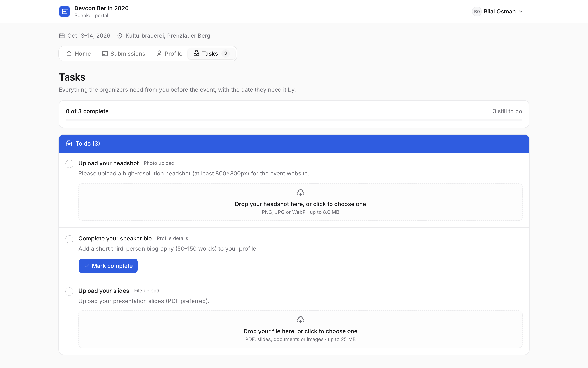The width and height of the screenshot is (588, 368).
Task: Toggle the Upload your slides task circle
Action: tap(69, 291)
